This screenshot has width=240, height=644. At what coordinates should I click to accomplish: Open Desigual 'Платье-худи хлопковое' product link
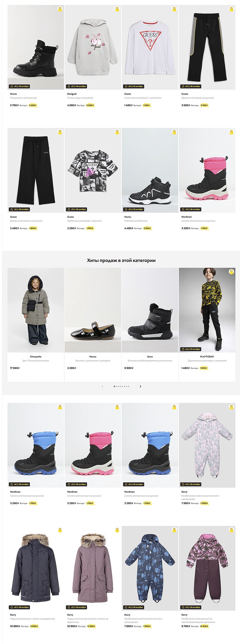point(80,98)
